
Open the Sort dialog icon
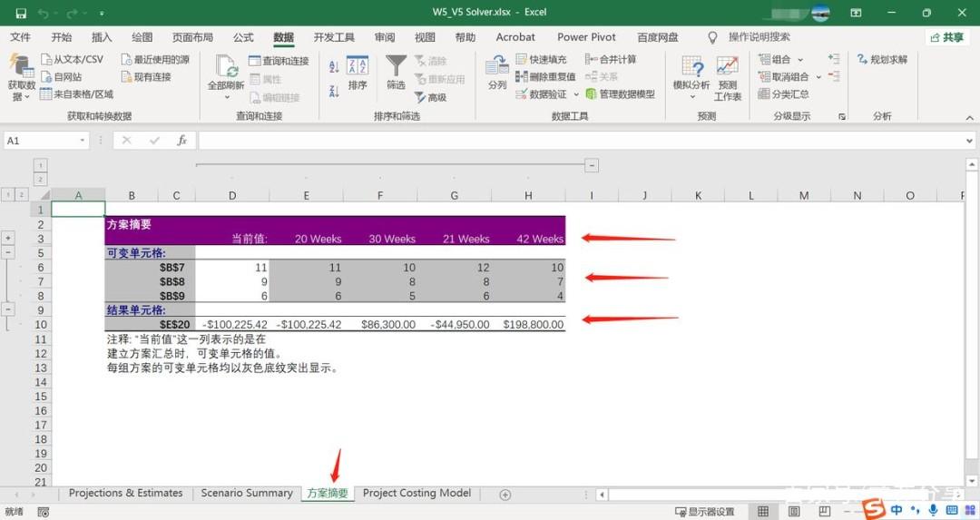[358, 65]
